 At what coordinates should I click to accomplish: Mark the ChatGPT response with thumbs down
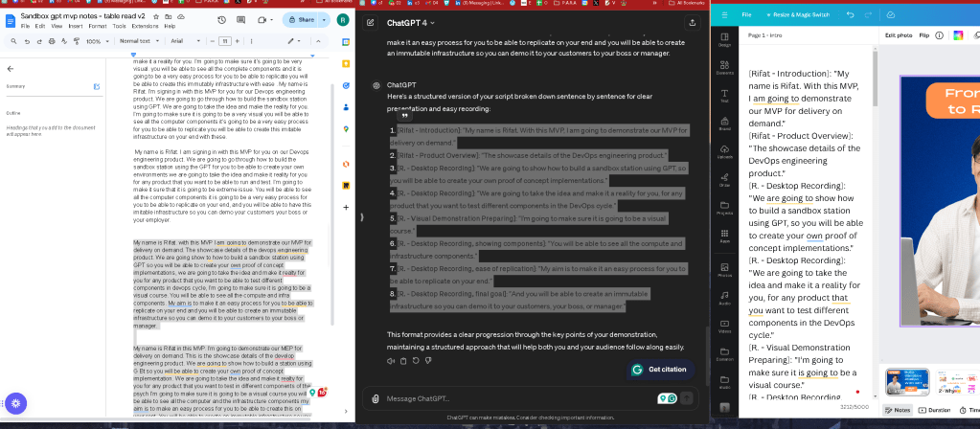[428, 360]
